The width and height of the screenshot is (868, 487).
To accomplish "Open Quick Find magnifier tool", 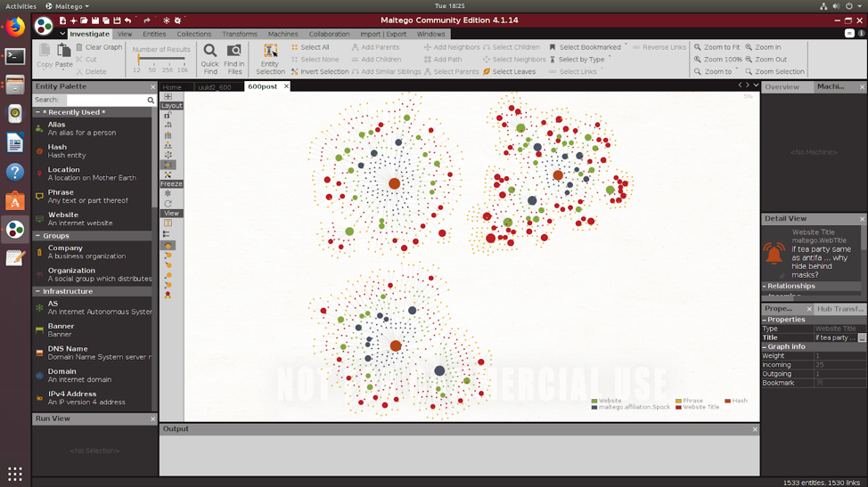I will pos(209,59).
